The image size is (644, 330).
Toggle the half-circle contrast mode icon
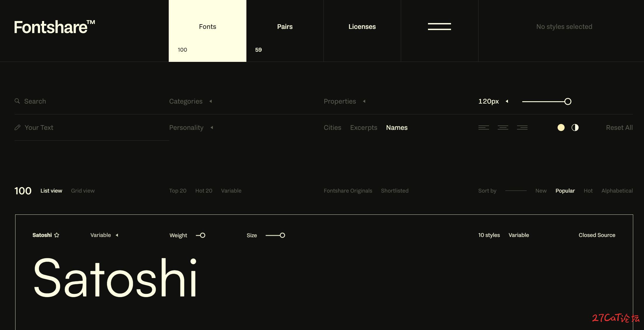[x=575, y=128]
